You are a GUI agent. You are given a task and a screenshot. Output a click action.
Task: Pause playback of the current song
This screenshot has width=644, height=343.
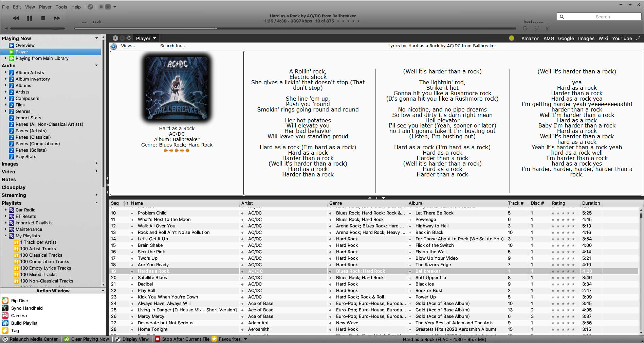[30, 18]
